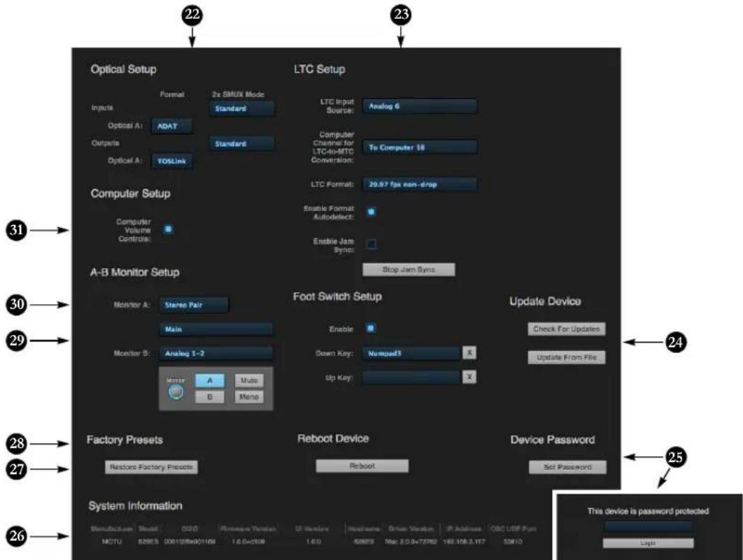The height and width of the screenshot is (560, 743).
Task: Click the Check For Updates button
Action: tap(566, 329)
